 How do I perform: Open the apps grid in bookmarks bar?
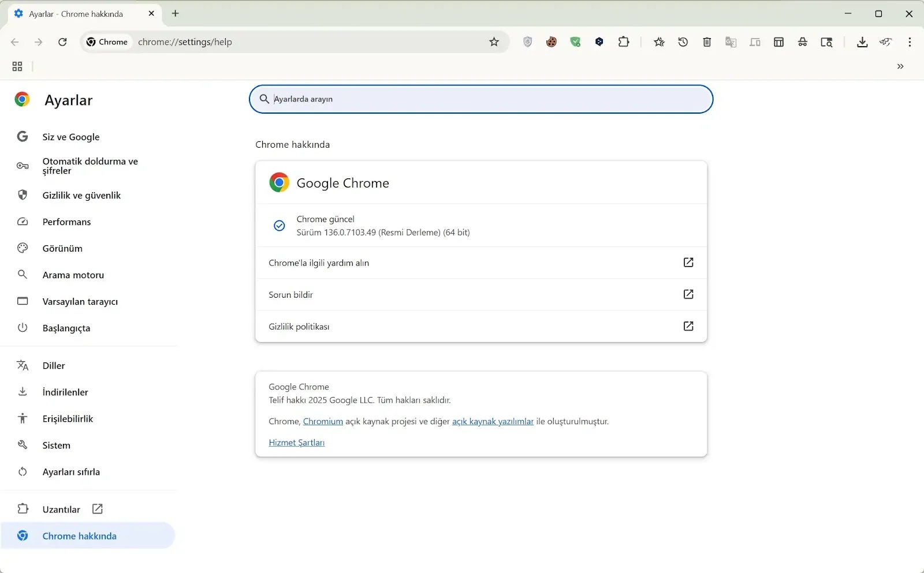[17, 66]
